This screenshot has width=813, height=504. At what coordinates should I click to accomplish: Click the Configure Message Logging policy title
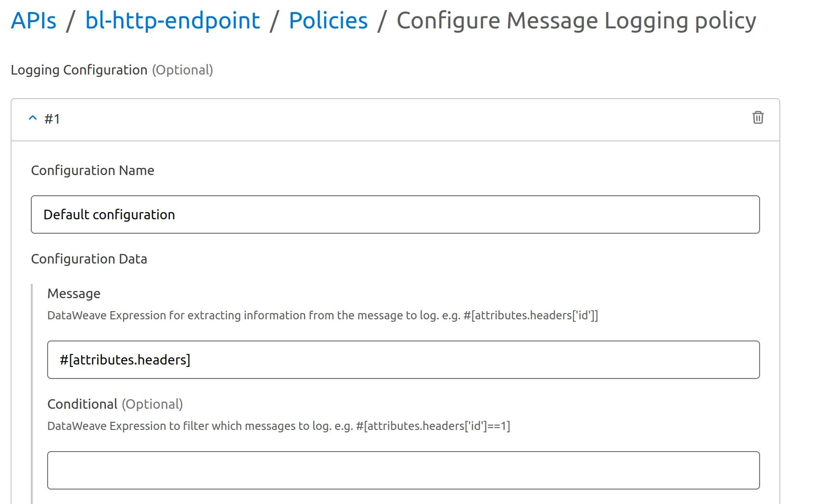click(576, 21)
